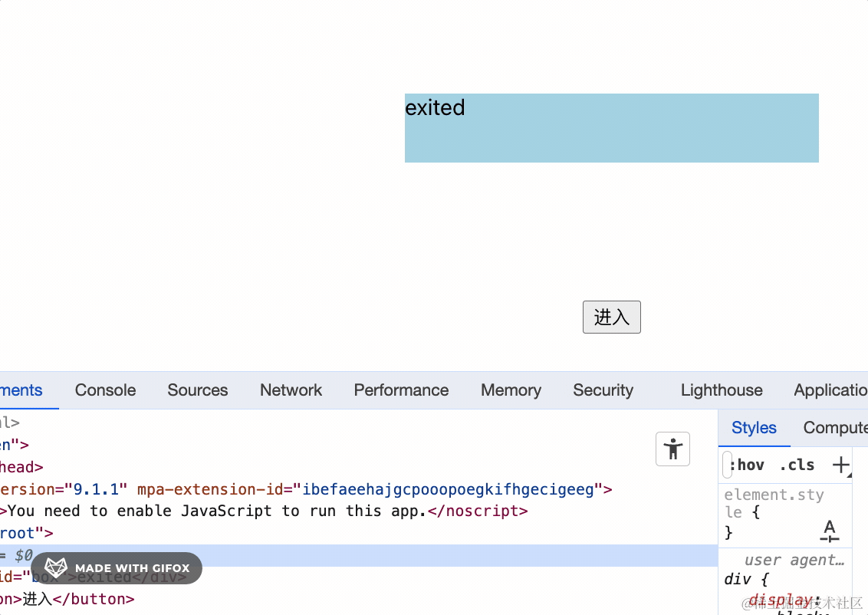This screenshot has height=615, width=868.
Task: Switch to the Application tab
Action: pos(830,390)
